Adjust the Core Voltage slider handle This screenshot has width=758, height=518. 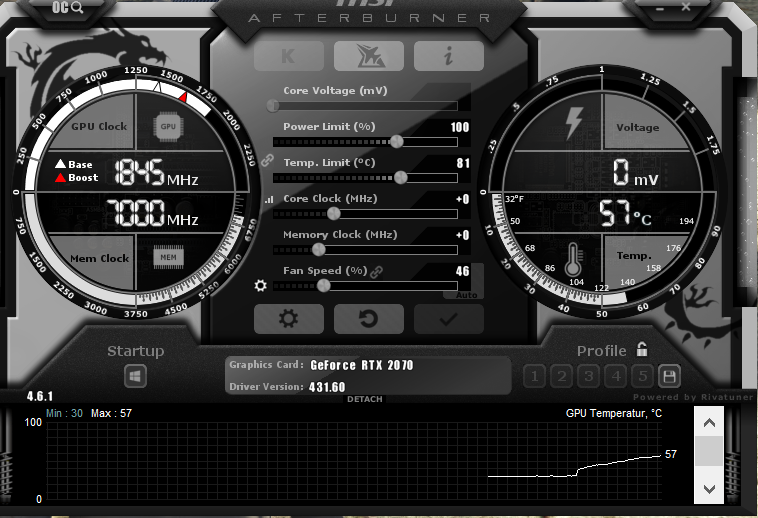pyautogui.click(x=273, y=105)
